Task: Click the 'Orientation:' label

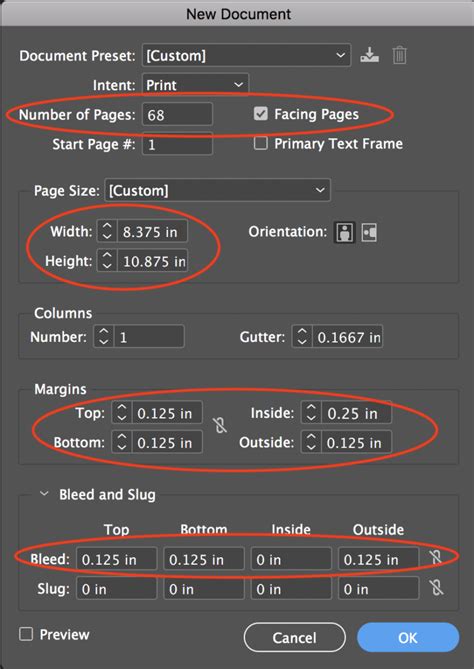Action: [288, 232]
